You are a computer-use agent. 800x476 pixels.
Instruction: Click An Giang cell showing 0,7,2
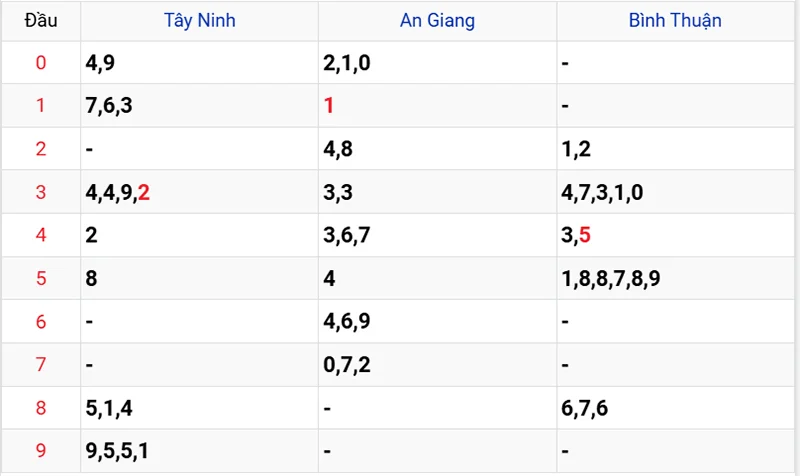pos(347,365)
